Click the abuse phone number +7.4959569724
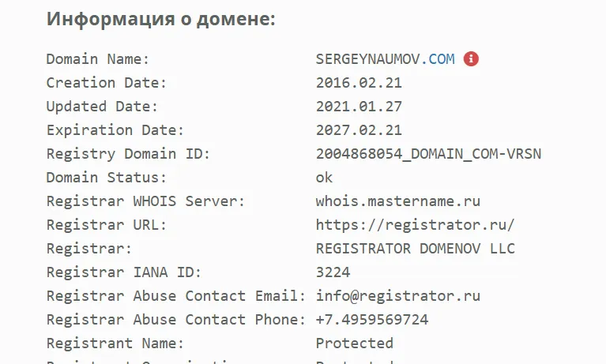The image size is (606, 364). tap(372, 320)
